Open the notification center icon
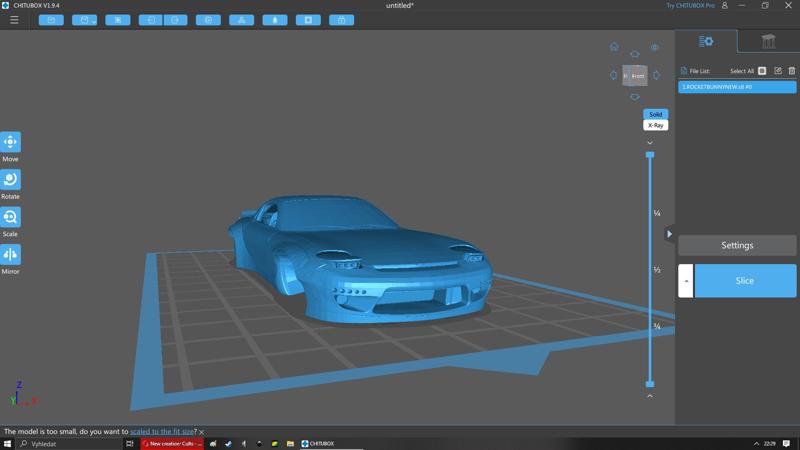The width and height of the screenshot is (800, 450). 786,444
